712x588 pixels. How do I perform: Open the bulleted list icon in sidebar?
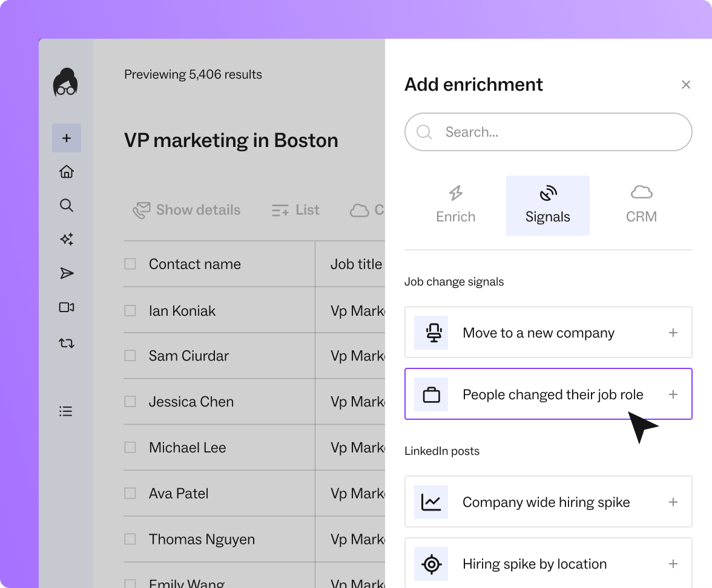click(66, 411)
